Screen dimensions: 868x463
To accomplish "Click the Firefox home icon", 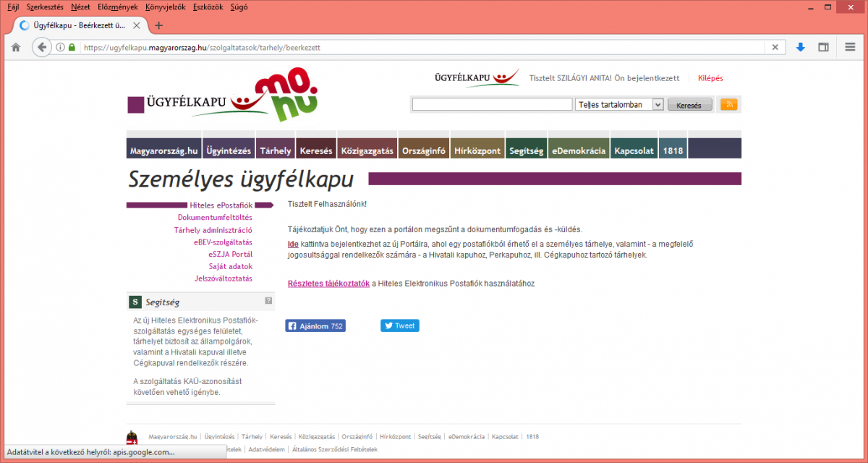I will 15,47.
